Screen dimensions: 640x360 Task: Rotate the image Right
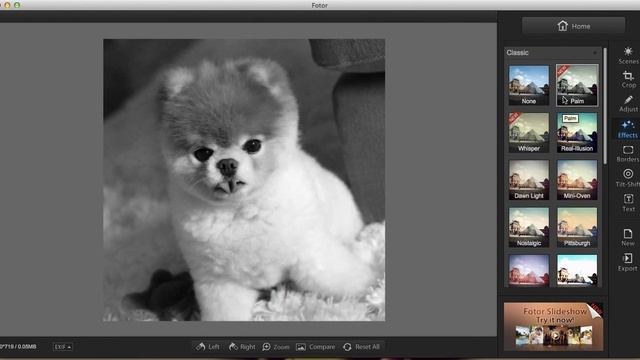pyautogui.click(x=242, y=347)
